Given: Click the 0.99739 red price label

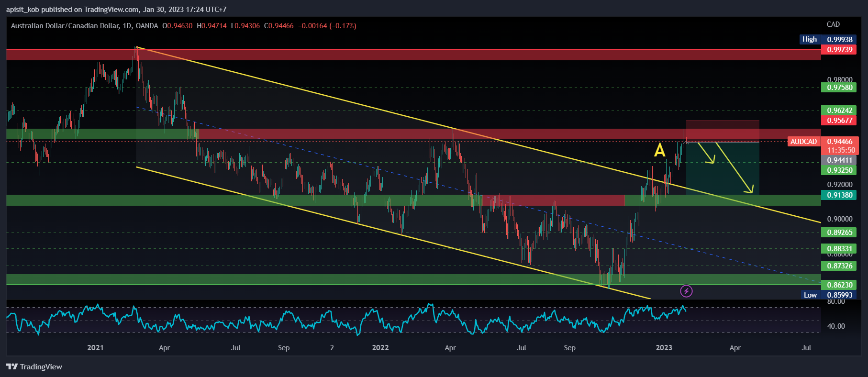Looking at the screenshot, I should coord(840,49).
